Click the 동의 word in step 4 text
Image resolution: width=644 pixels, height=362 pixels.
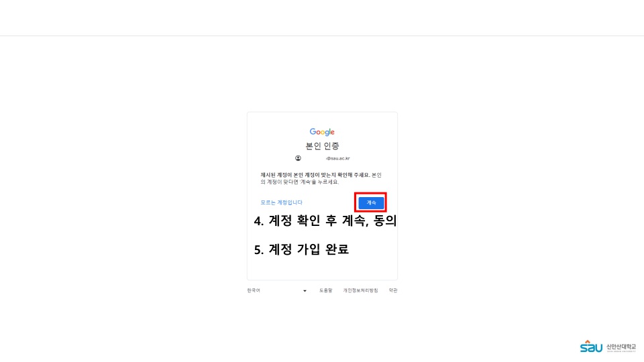[x=385, y=221]
